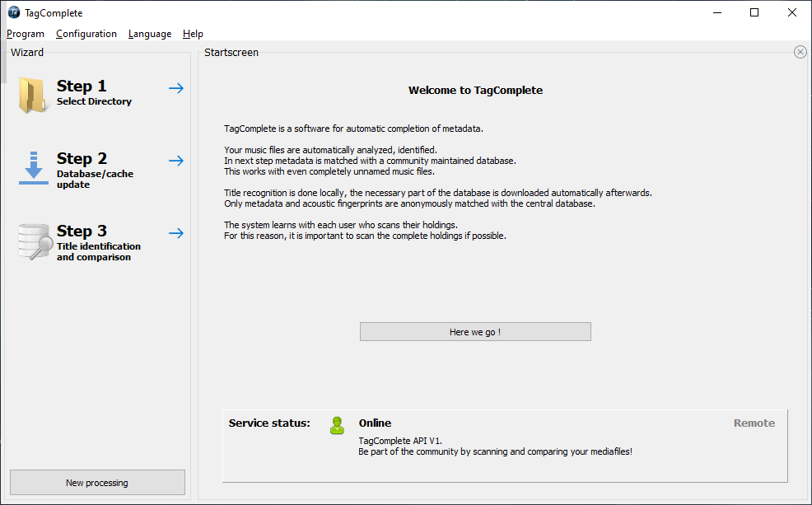Open the Help menu
Viewport: 812px width, 505px height.
pos(193,34)
